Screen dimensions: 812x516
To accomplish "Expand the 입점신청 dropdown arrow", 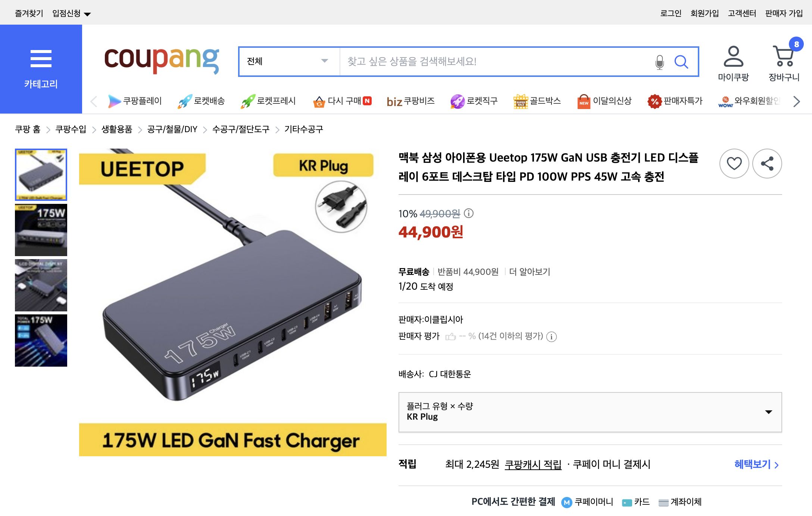I will point(87,13).
